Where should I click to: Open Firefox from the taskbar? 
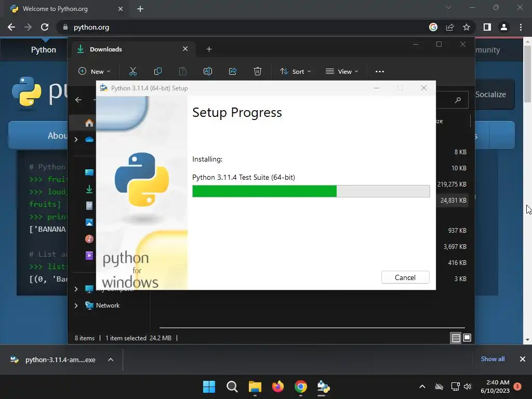point(278,387)
